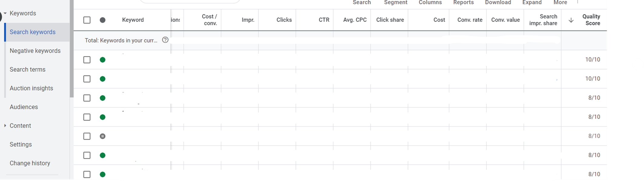Screen dimensions: 644x181
Task: Check the paused keyword row checkbox
Action: click(87, 136)
